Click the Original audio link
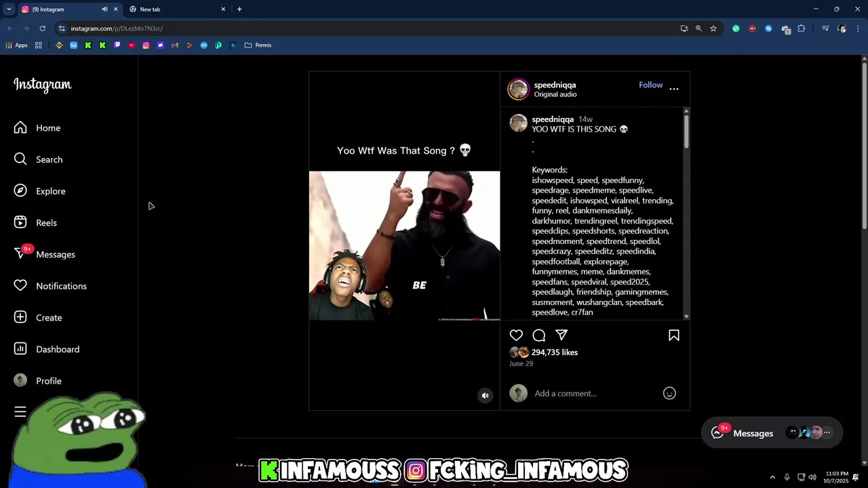This screenshot has height=488, width=868. (x=555, y=94)
